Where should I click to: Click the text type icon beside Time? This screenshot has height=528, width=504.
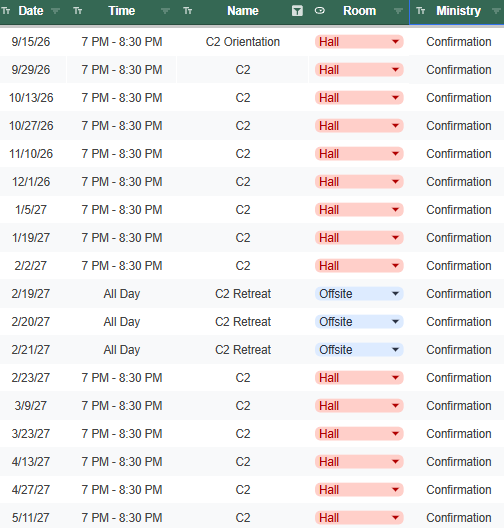click(x=78, y=11)
